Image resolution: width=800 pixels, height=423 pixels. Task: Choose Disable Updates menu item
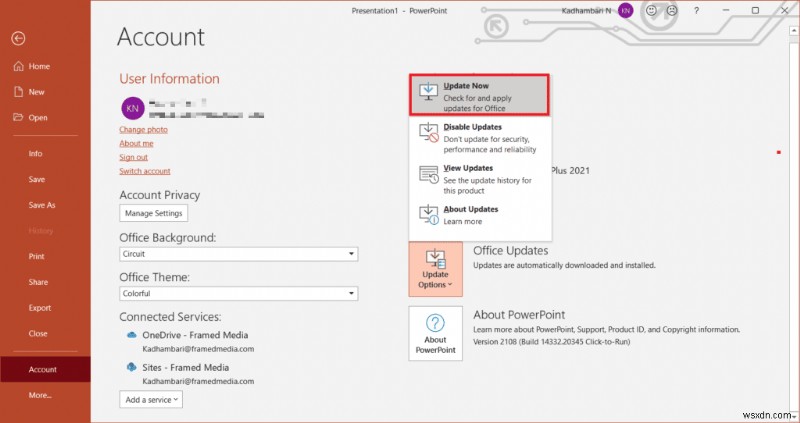[x=480, y=138]
